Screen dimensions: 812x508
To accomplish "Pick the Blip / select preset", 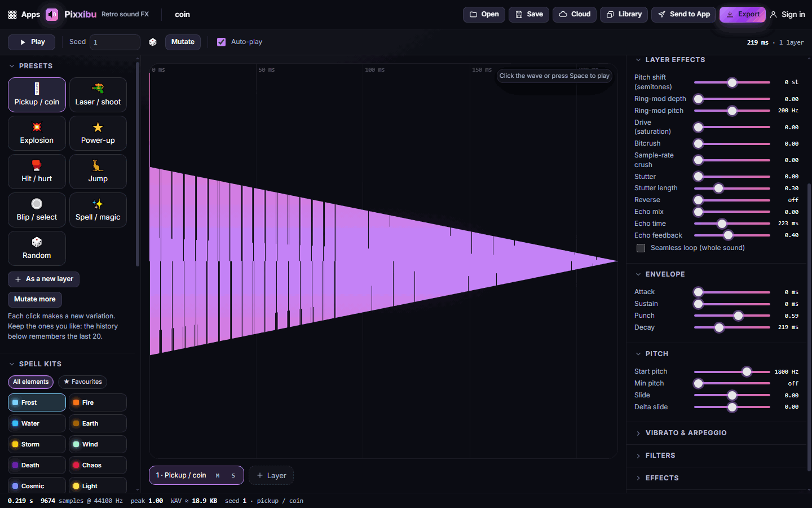I will click(37, 210).
